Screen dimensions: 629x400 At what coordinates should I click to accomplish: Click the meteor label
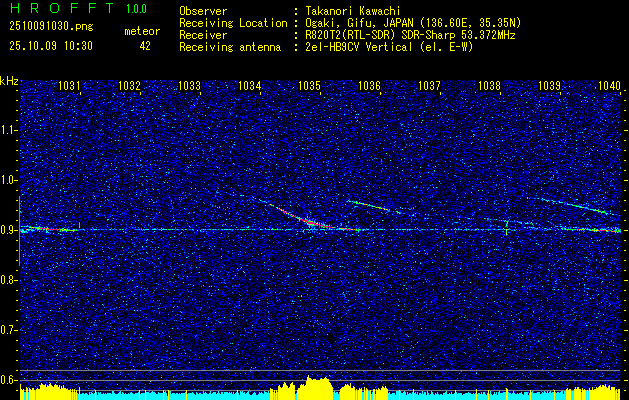pos(142,31)
